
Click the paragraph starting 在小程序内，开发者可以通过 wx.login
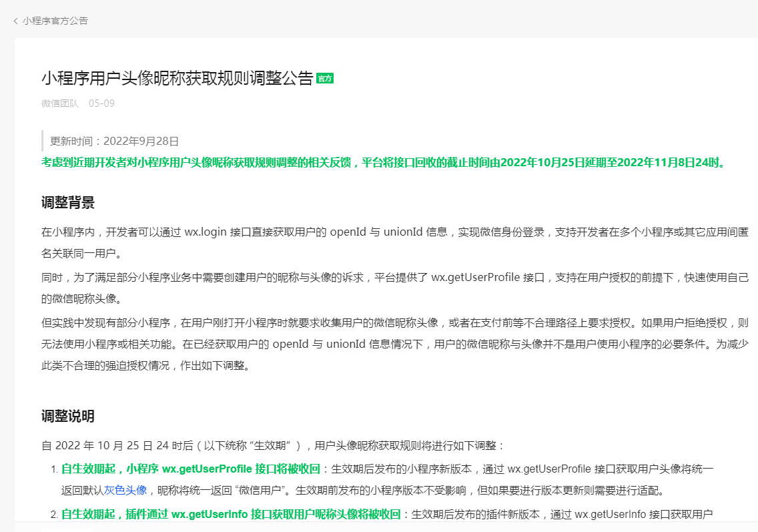point(395,243)
